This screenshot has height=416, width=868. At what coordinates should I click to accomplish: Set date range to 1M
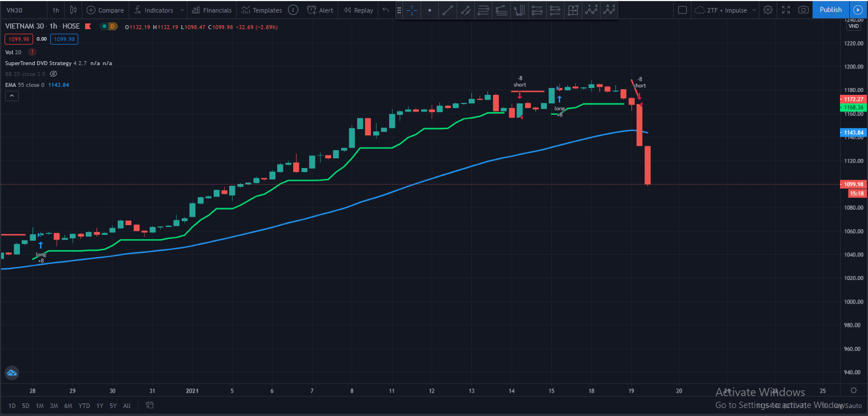click(x=40, y=406)
